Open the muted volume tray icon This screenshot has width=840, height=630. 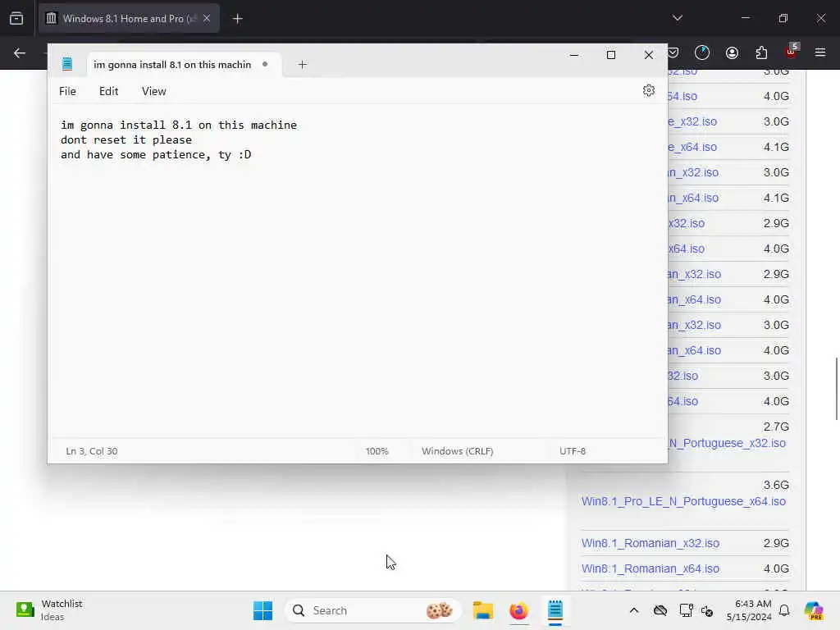click(707, 610)
